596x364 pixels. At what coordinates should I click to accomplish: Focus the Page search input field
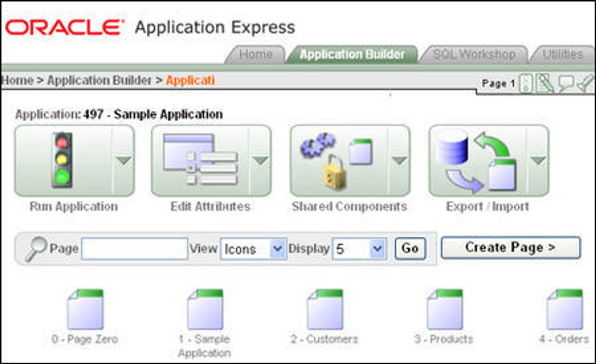[x=134, y=249]
